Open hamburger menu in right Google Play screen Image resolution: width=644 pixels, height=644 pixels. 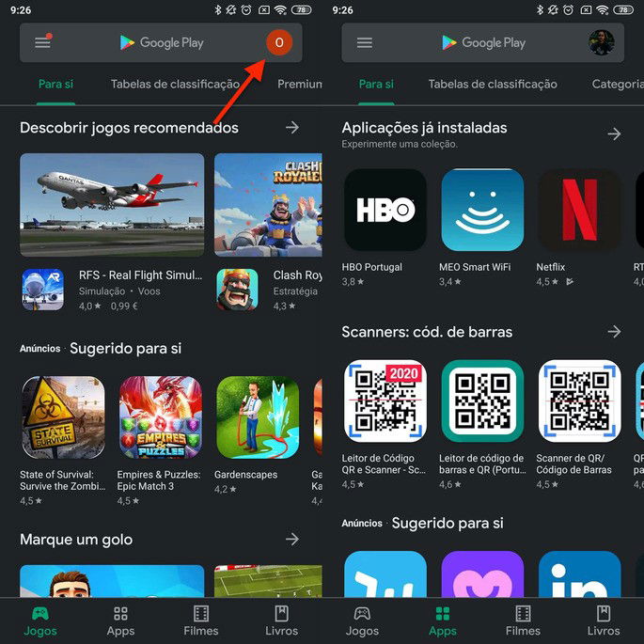point(364,42)
